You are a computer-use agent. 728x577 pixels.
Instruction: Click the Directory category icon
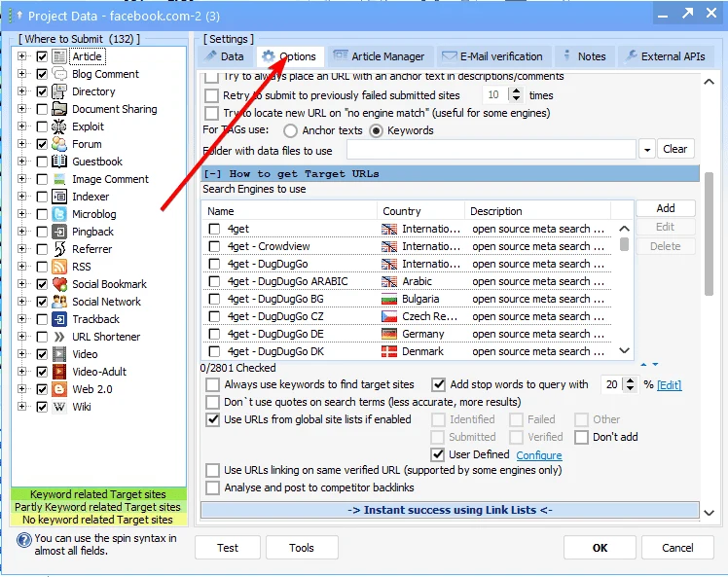click(59, 91)
